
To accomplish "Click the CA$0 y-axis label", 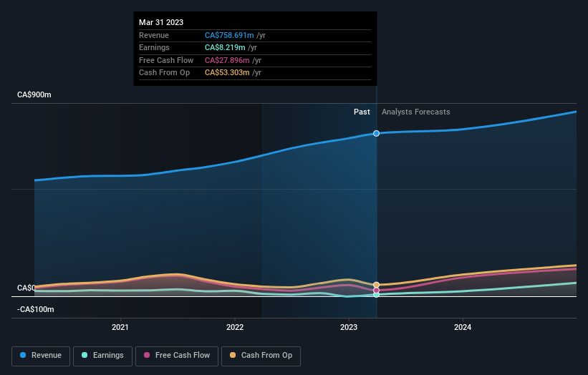I will point(26,288).
